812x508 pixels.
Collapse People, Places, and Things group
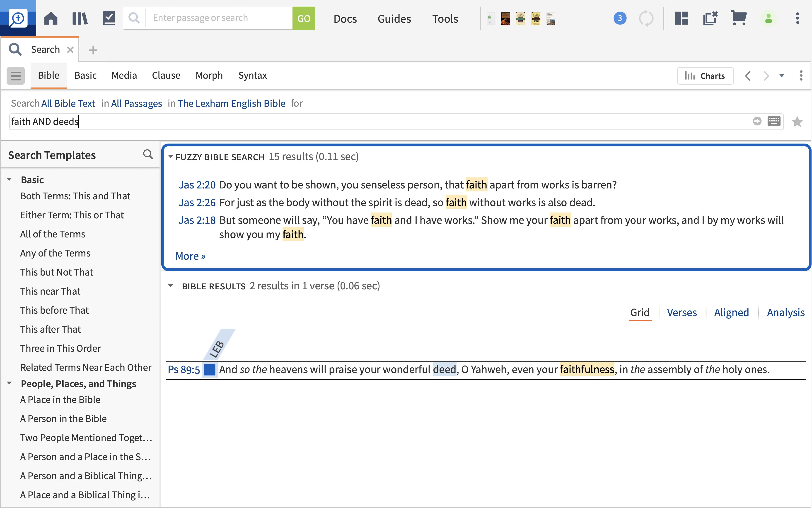[x=9, y=383]
